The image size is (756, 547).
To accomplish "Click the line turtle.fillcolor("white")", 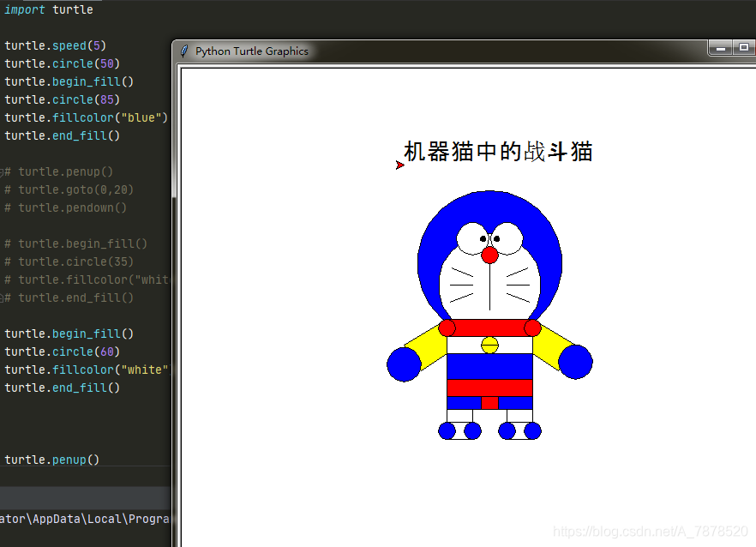I will coord(87,370).
